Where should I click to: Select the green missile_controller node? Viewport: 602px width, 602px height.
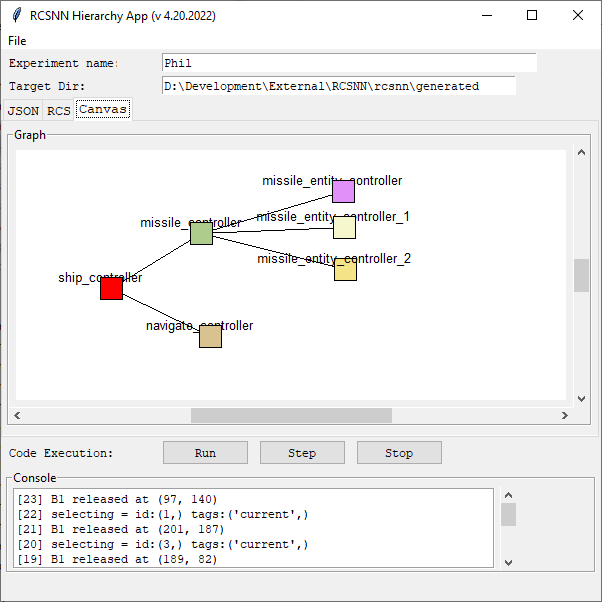pos(201,233)
